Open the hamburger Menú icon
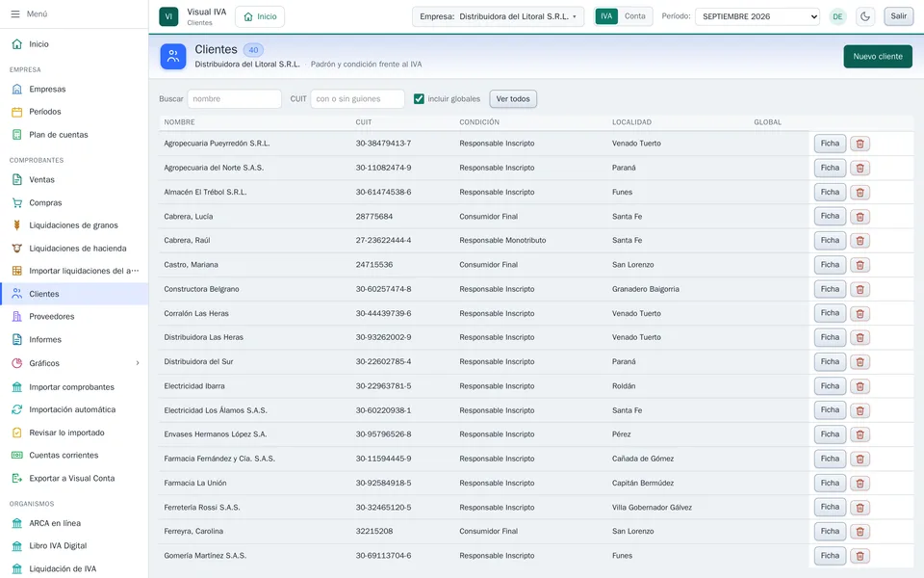 [15, 13]
